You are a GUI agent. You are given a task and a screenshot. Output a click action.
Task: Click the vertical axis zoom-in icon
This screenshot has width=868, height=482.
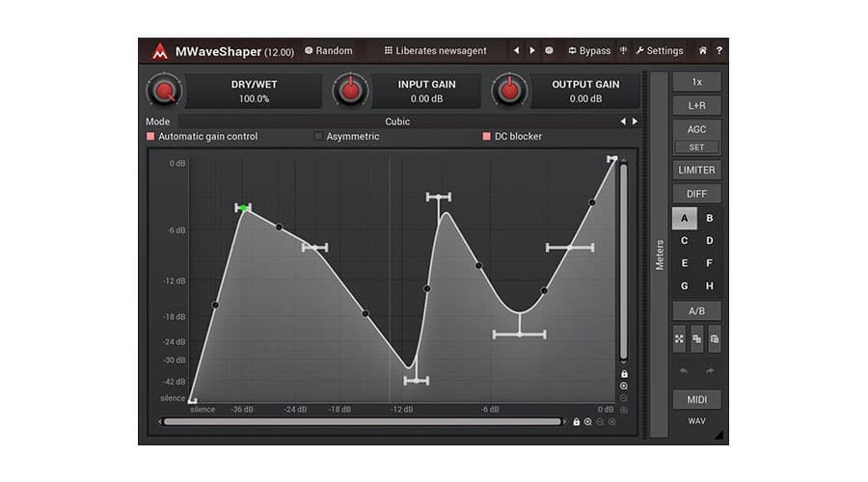pyautogui.click(x=624, y=387)
